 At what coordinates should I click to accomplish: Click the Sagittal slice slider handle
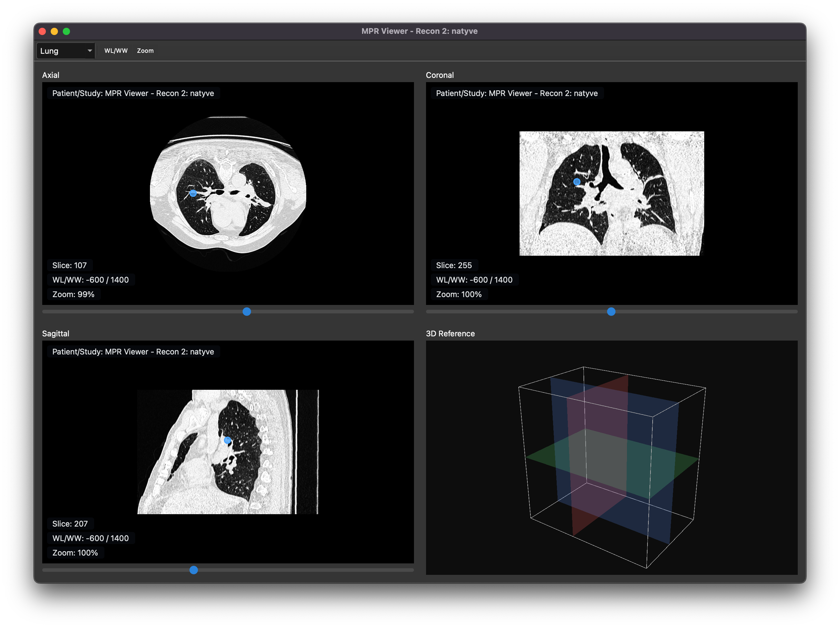[x=194, y=570]
